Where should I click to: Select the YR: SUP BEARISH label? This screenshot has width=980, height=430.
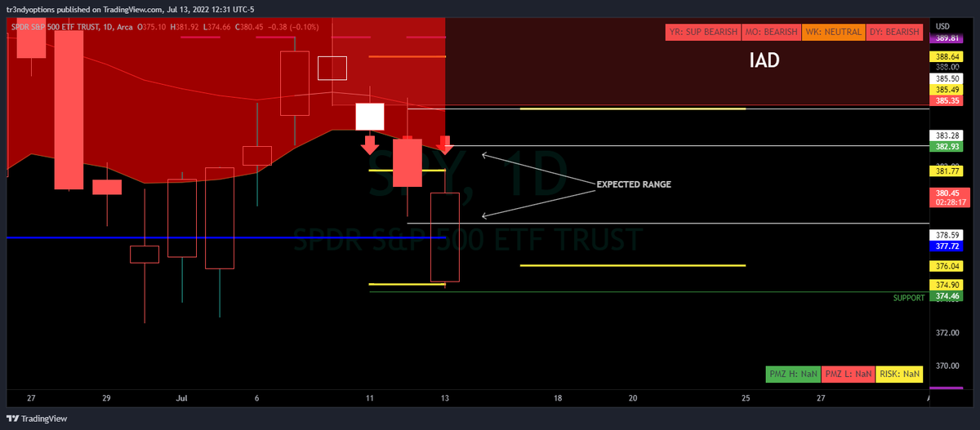click(x=702, y=32)
